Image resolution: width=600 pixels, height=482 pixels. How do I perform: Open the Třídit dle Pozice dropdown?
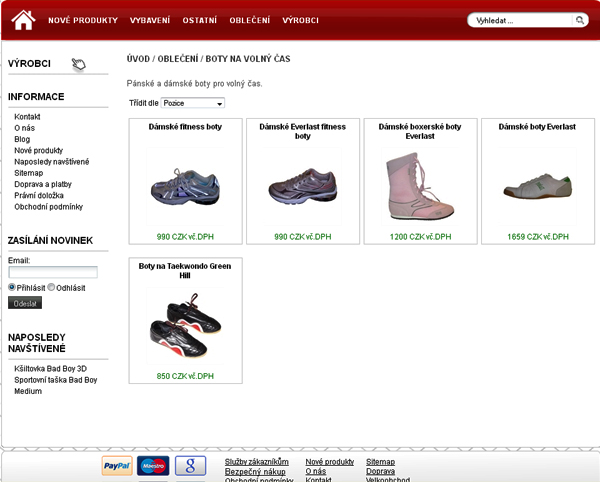tap(193, 103)
